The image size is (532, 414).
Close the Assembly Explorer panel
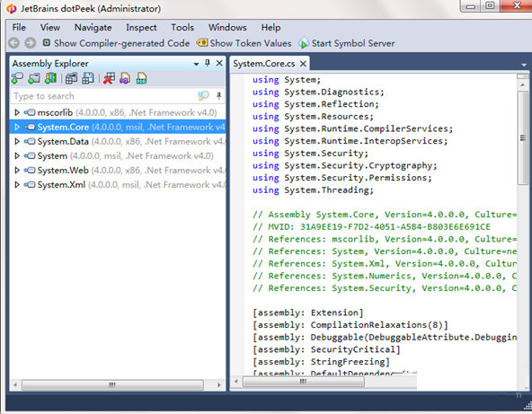(219, 63)
